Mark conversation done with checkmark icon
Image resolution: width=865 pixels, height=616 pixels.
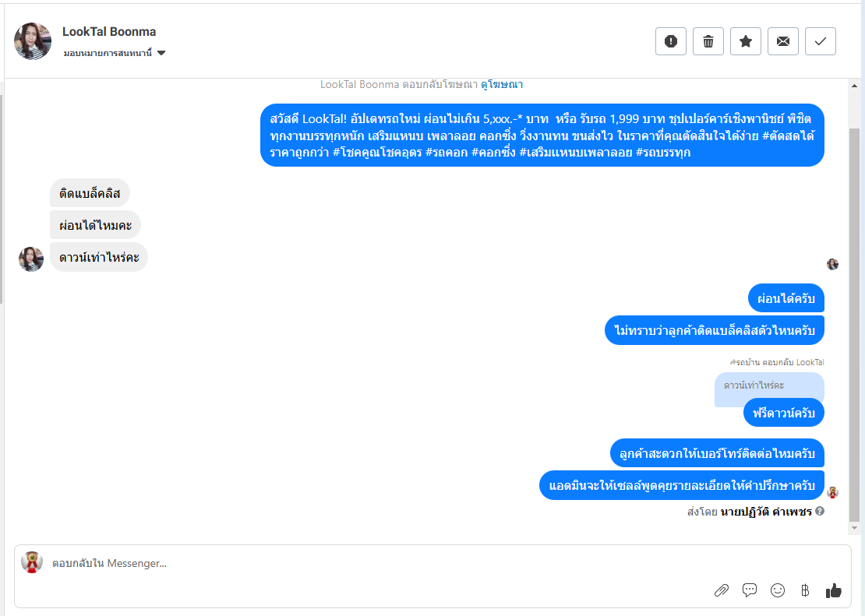pos(821,41)
